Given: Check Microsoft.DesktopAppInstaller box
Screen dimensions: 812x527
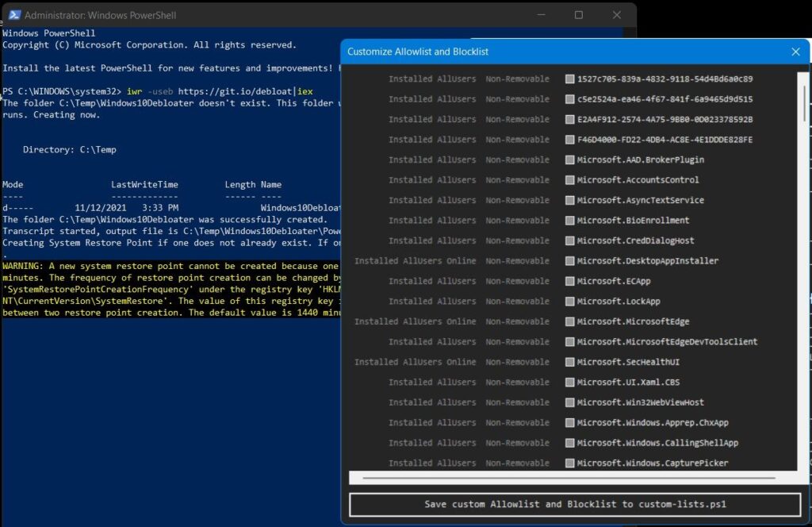Looking at the screenshot, I should coord(569,260).
